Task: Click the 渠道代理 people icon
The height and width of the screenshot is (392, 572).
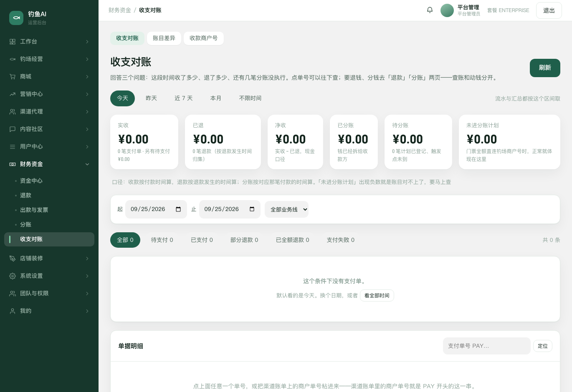Action: pyautogui.click(x=13, y=112)
